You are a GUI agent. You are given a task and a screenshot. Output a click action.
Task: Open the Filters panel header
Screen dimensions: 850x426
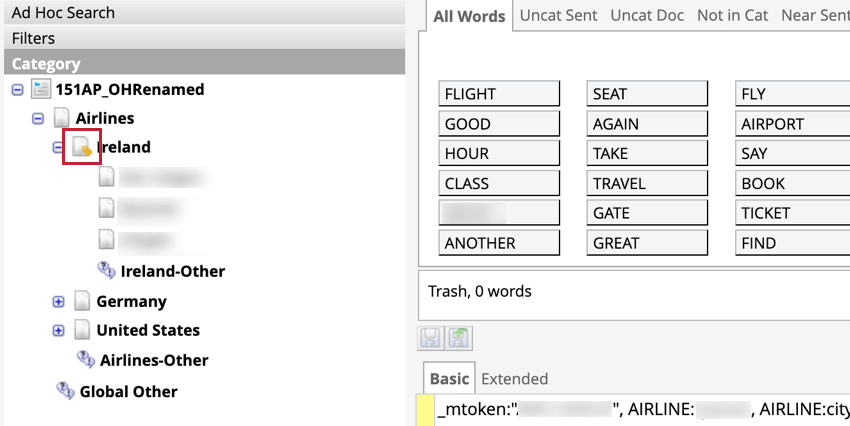(200, 38)
